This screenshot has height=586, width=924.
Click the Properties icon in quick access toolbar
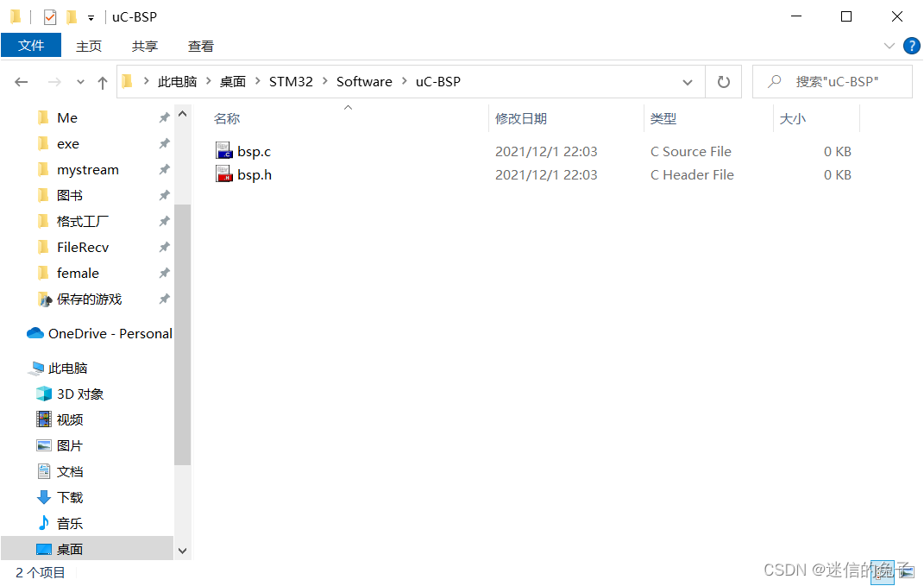pyautogui.click(x=50, y=17)
